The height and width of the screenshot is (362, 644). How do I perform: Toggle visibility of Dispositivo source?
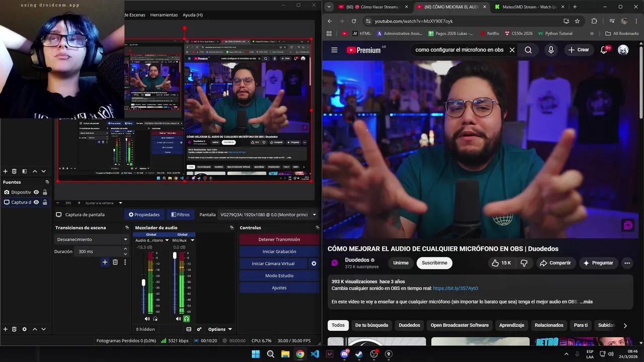[x=36, y=192]
